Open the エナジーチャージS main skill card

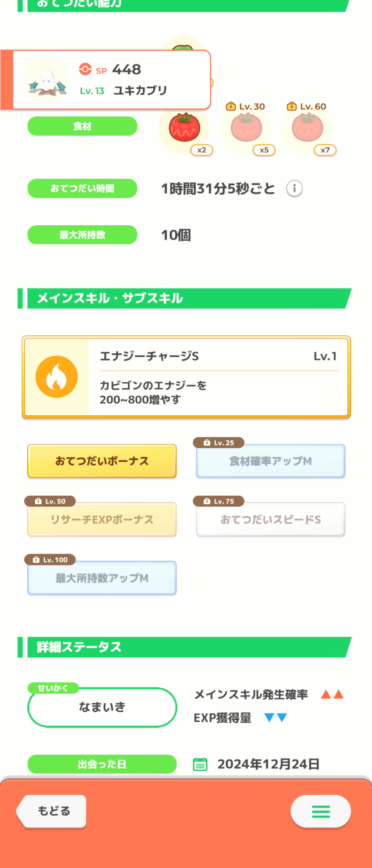click(186, 377)
